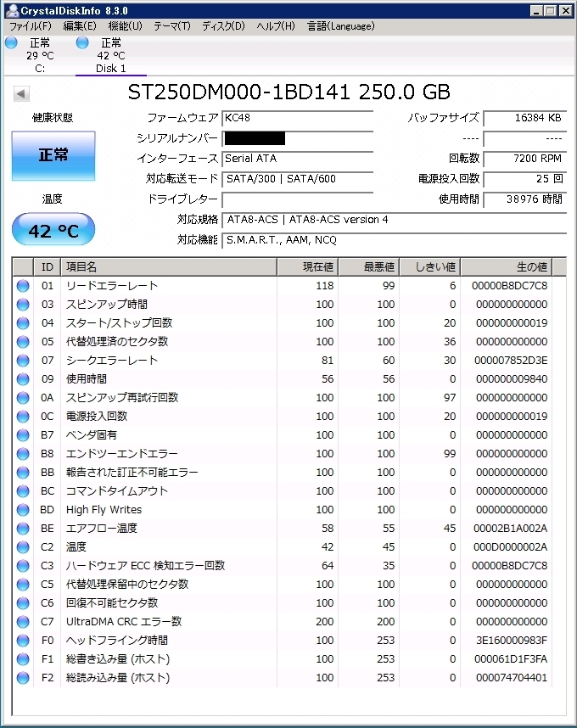The height and width of the screenshot is (728, 577).
Task: Go to previous disk with left arrow button
Action: coord(21,93)
